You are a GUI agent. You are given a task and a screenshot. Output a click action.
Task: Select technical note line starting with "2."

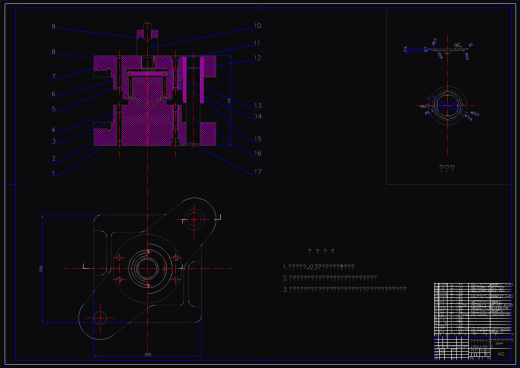330,278
